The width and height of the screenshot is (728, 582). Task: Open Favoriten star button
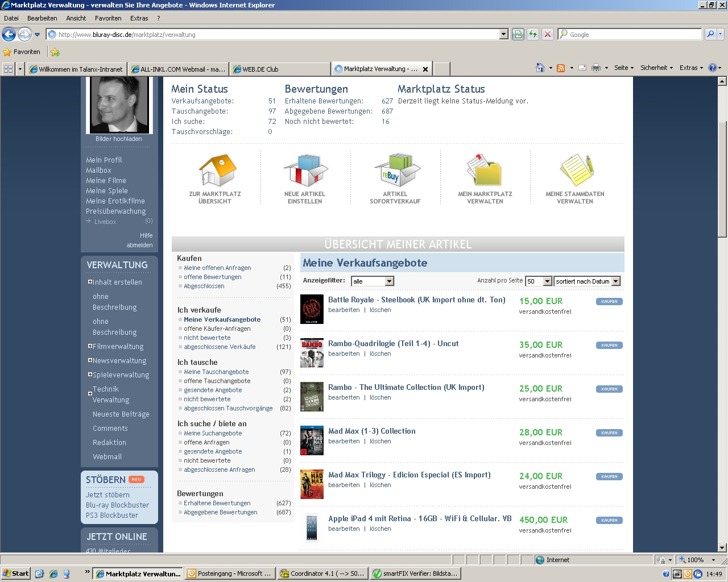[x=22, y=52]
